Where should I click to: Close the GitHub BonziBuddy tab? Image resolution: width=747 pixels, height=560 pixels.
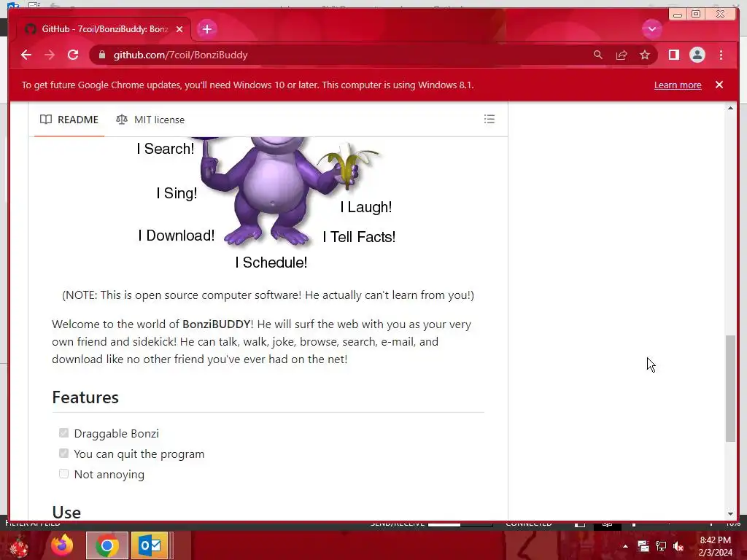click(179, 29)
